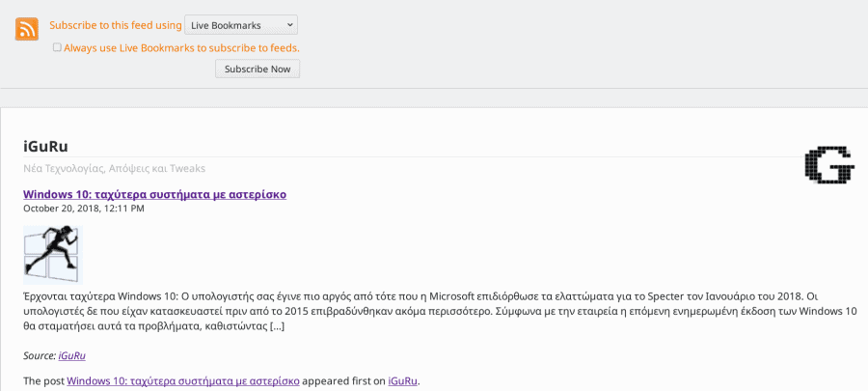Open the Windows 10 article headline link
This screenshot has width=868, height=391.
154,194
